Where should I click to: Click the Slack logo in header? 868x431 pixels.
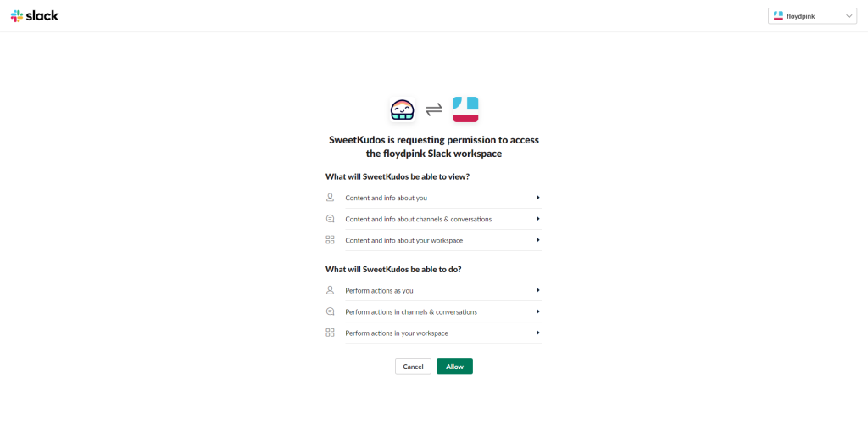[x=35, y=15]
